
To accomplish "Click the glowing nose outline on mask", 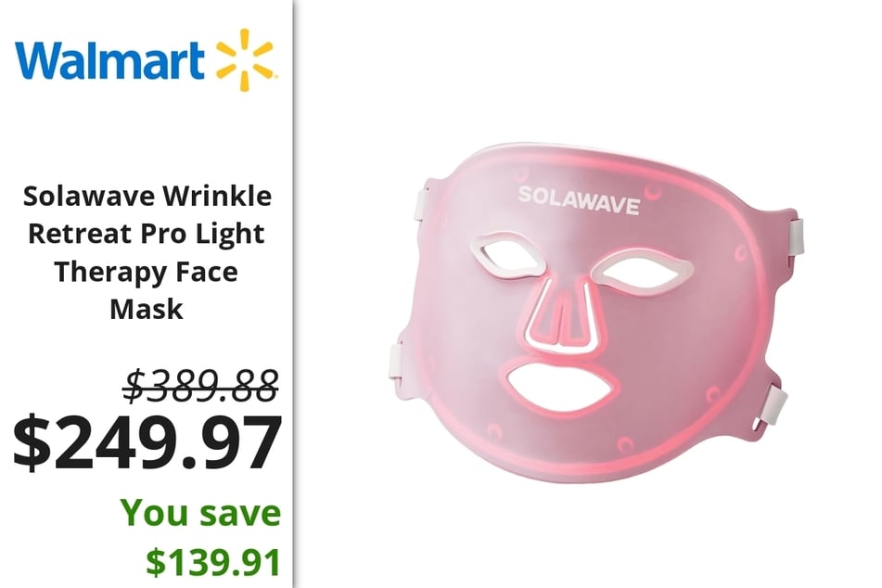I will tap(559, 317).
